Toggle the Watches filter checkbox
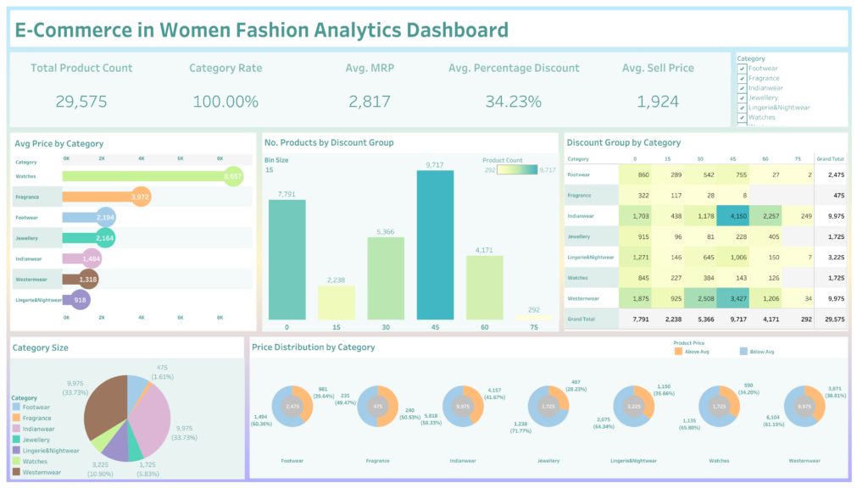868x488 pixels. pyautogui.click(x=743, y=118)
